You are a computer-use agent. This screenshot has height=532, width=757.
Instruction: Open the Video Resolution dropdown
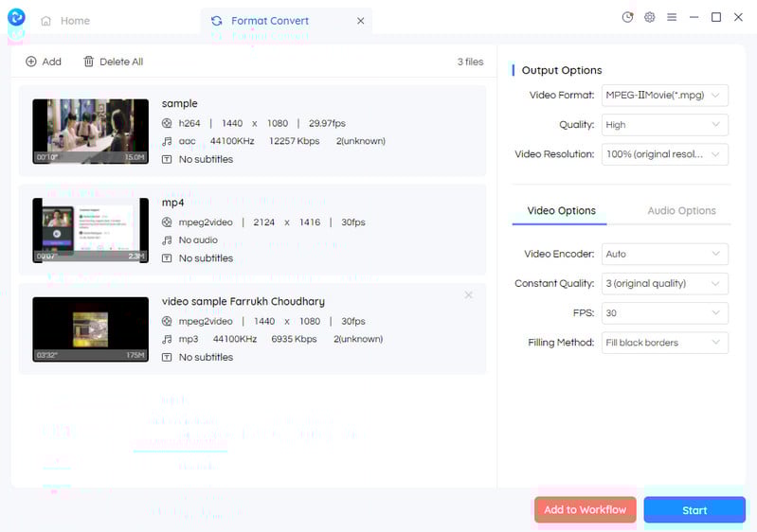665,154
